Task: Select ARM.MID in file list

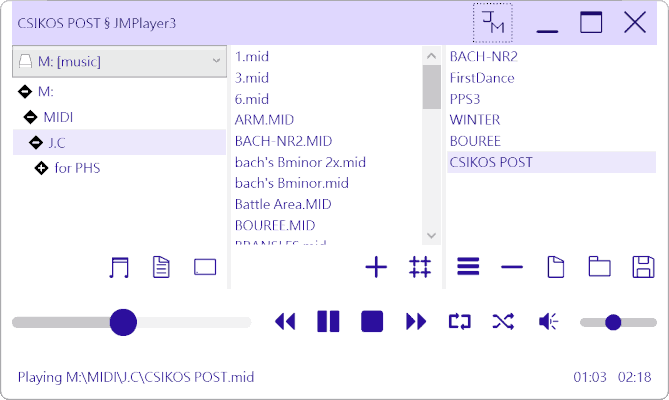Action: (264, 120)
